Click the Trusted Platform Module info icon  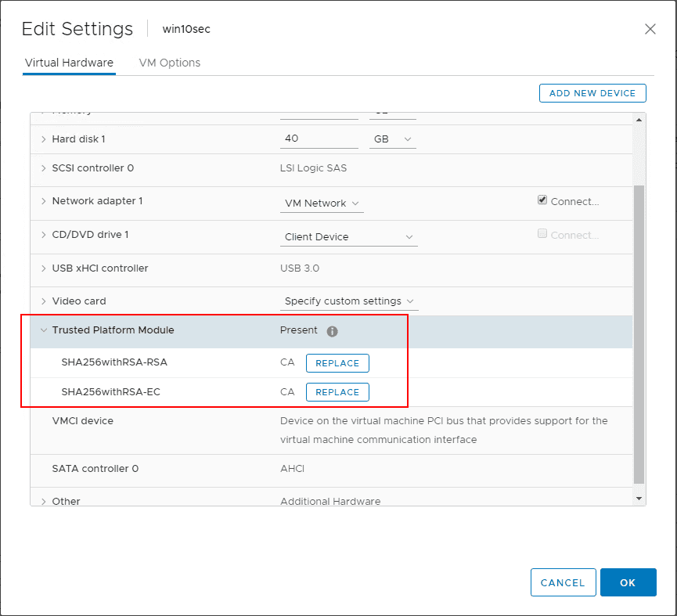click(332, 331)
